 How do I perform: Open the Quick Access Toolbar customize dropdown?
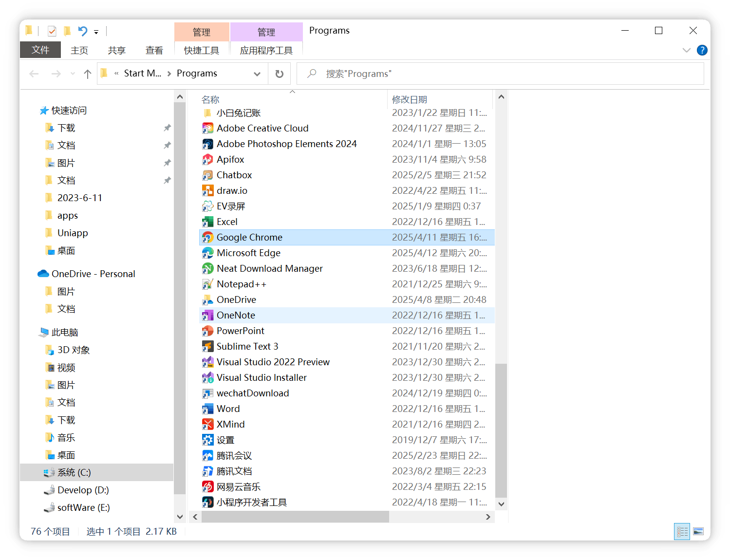(96, 32)
